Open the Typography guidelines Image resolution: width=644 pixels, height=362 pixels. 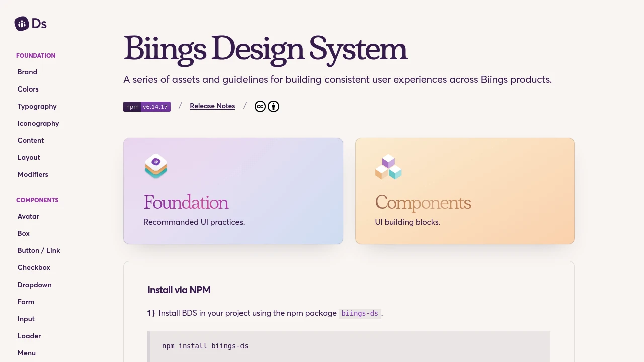37,106
